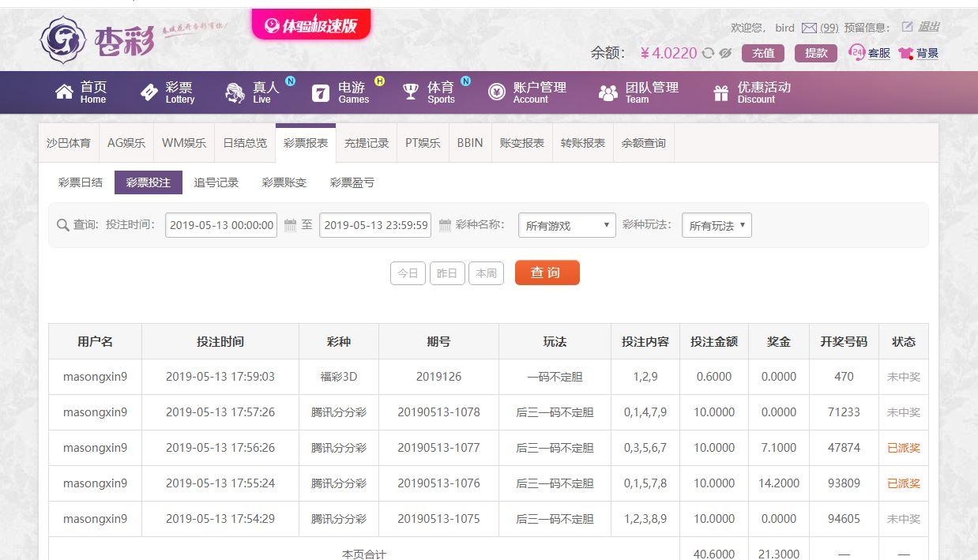Click the 今日 today quick filter
978x560 pixels.
point(408,273)
